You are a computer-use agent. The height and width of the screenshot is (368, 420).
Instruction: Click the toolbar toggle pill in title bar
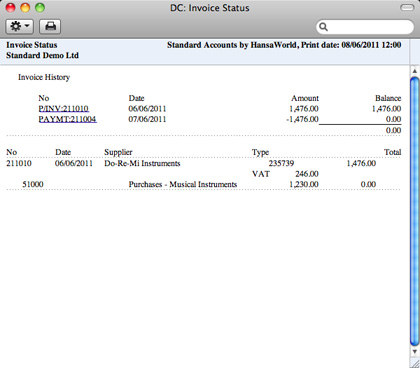407,7
